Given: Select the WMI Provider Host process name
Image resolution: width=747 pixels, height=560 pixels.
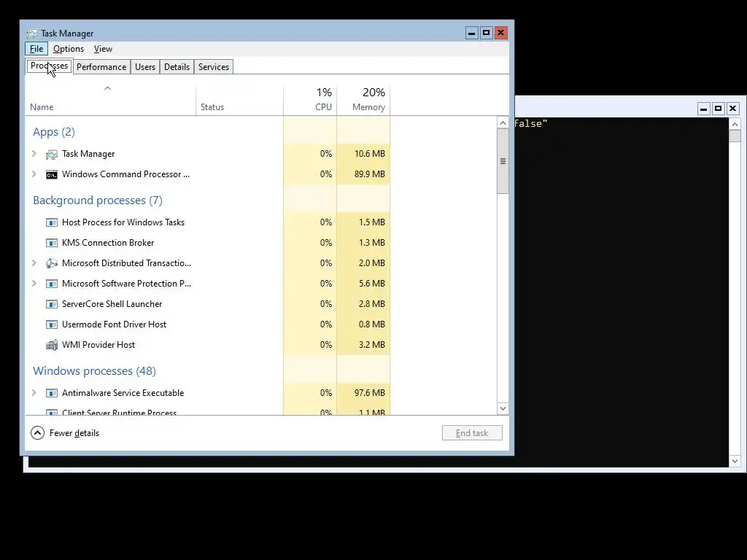Looking at the screenshot, I should pyautogui.click(x=98, y=345).
